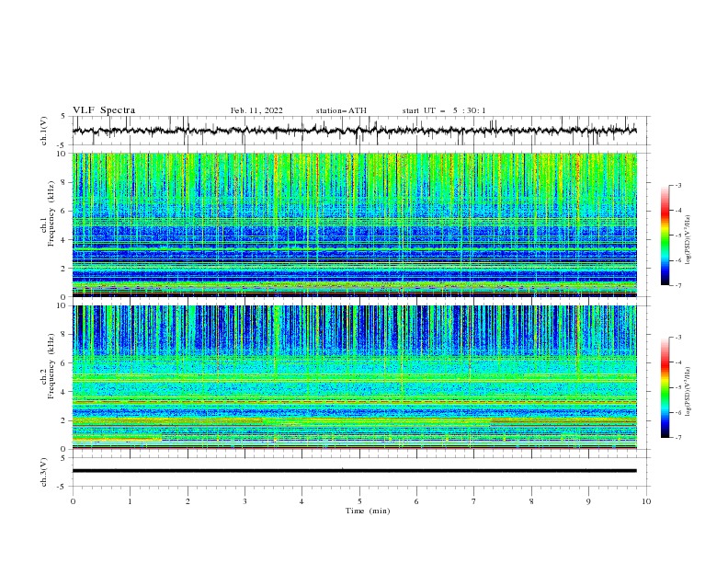
Task: Click the lower 'log(PSD)(V²/Hz)' colorbar label
Action: (x=688, y=391)
